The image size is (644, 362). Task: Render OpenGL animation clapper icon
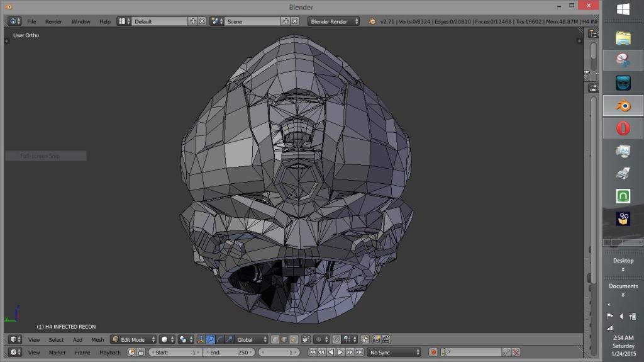[x=386, y=339]
